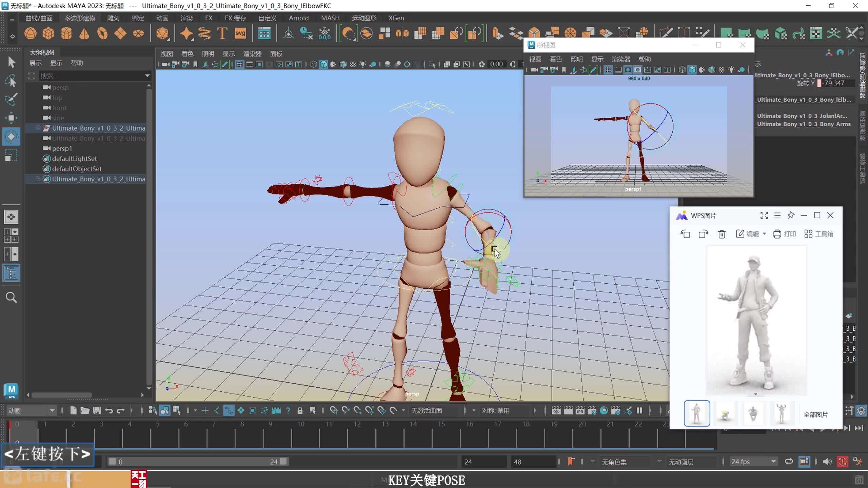Toggle smooth shade all cube in main viewport
Viewport: 868px width, 488px height.
[x=323, y=64]
